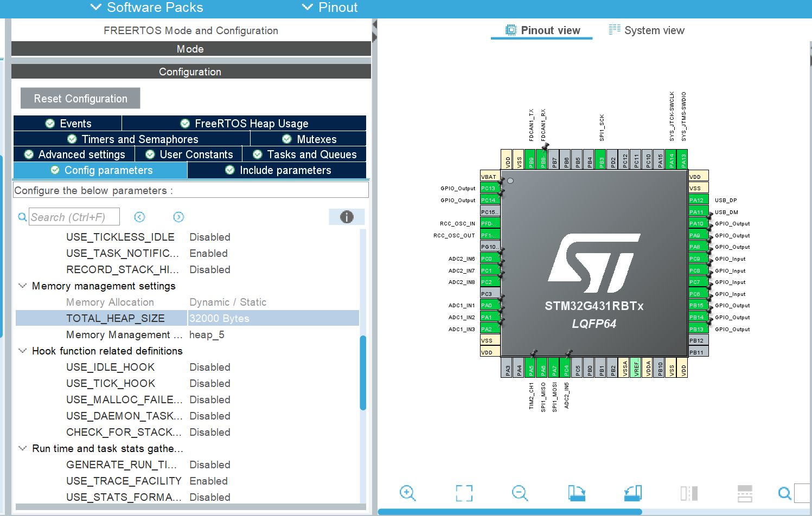Select the USE_TICK_HOOK parameter
The height and width of the screenshot is (516, 812).
pyautogui.click(x=111, y=383)
